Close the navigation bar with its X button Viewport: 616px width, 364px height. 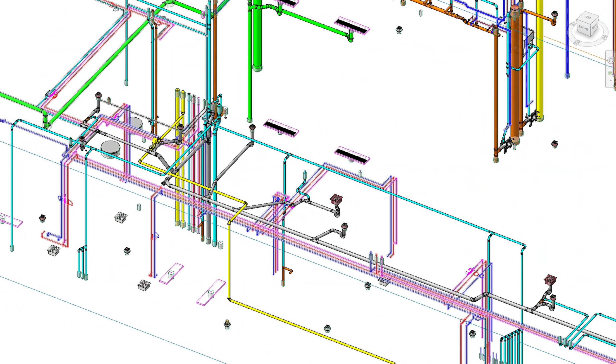pyautogui.click(x=615, y=52)
